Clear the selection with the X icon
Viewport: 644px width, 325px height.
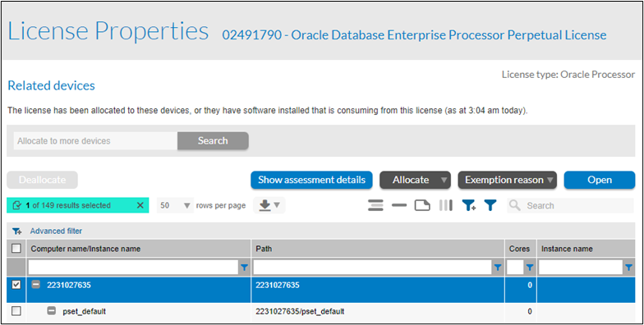[140, 205]
